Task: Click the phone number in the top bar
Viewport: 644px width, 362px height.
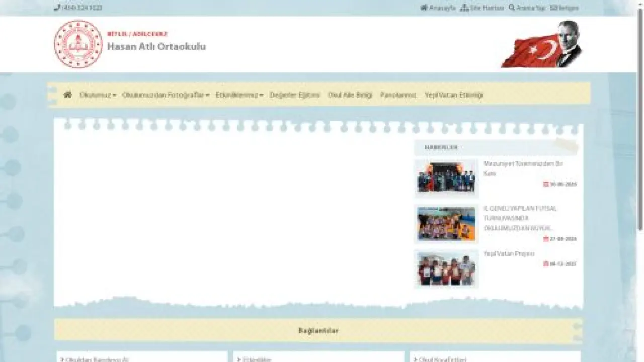Action: [x=81, y=8]
